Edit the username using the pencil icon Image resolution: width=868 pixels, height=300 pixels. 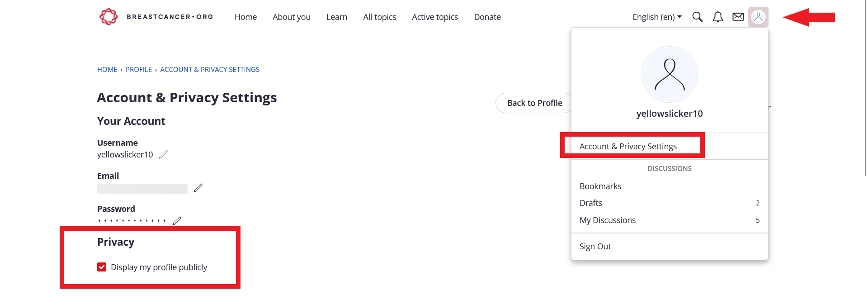pyautogui.click(x=163, y=154)
